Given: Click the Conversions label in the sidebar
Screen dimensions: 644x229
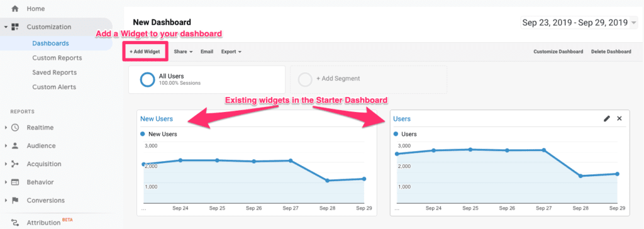Looking at the screenshot, I should 45,201.
